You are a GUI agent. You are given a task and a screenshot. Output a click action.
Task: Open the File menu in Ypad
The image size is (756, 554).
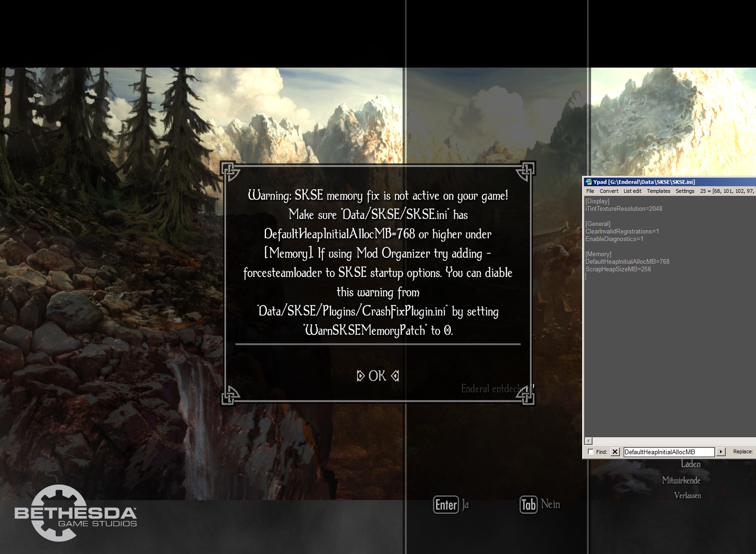(x=590, y=191)
